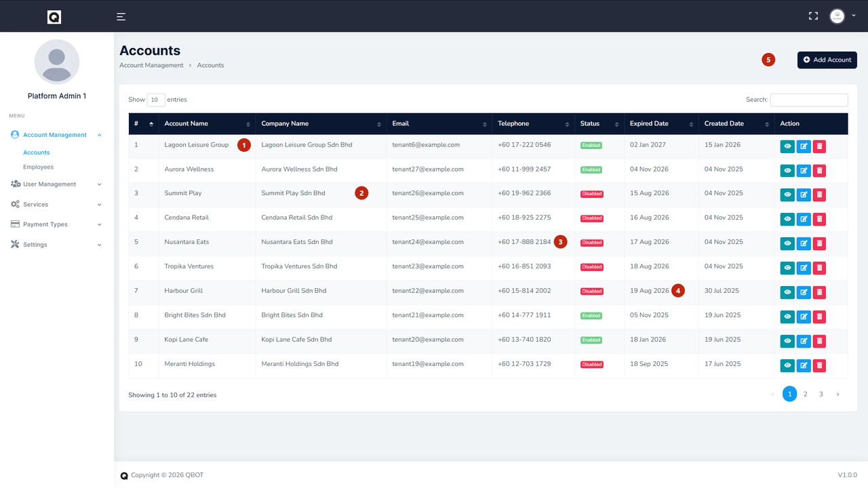The image size is (868, 488).
Task: Go to pagination page 2
Action: (x=806, y=394)
